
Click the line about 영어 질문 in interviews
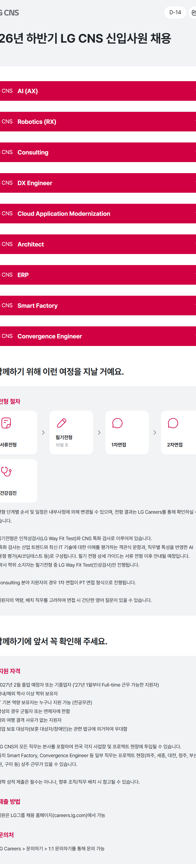pos(76,600)
